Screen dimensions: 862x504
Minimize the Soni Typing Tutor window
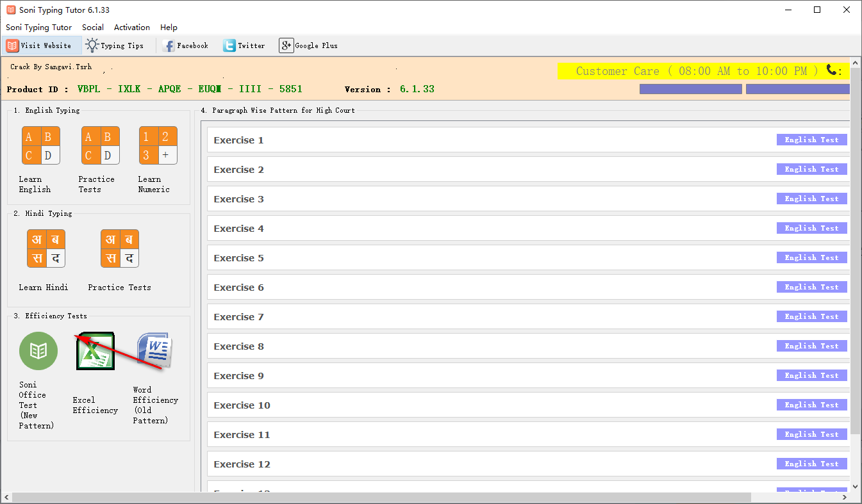(x=787, y=10)
